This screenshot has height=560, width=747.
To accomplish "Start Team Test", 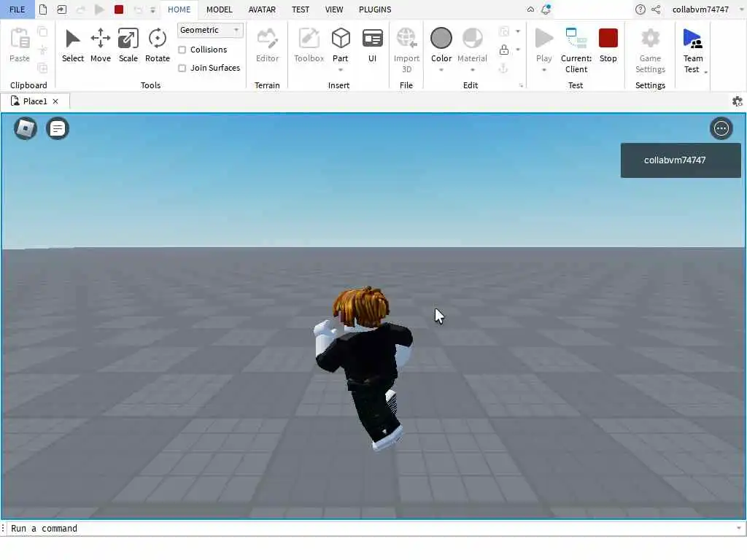I will (692, 50).
